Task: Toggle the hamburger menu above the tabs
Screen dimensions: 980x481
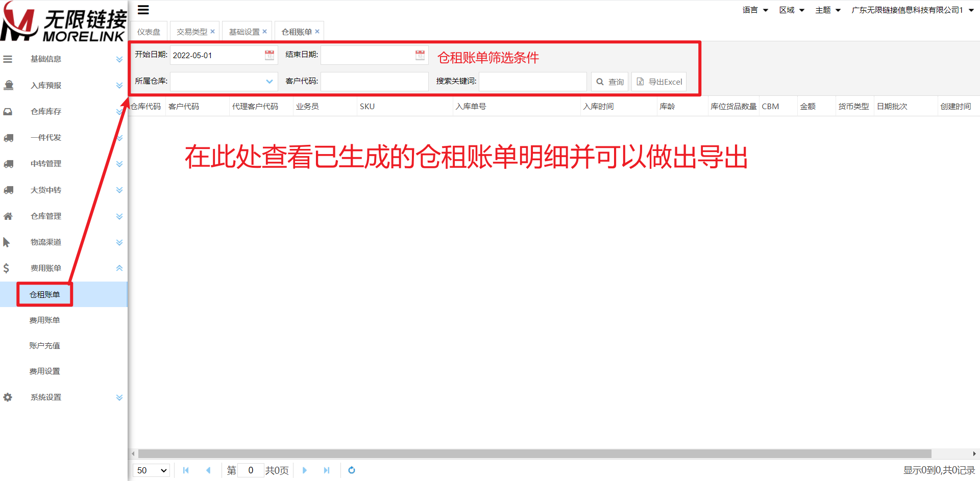Action: 143,10
